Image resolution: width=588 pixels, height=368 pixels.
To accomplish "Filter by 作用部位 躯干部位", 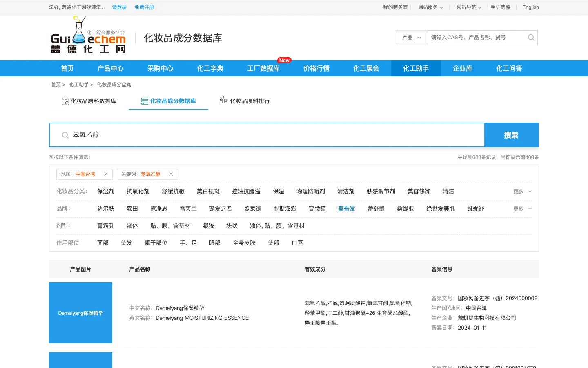I will point(156,243).
